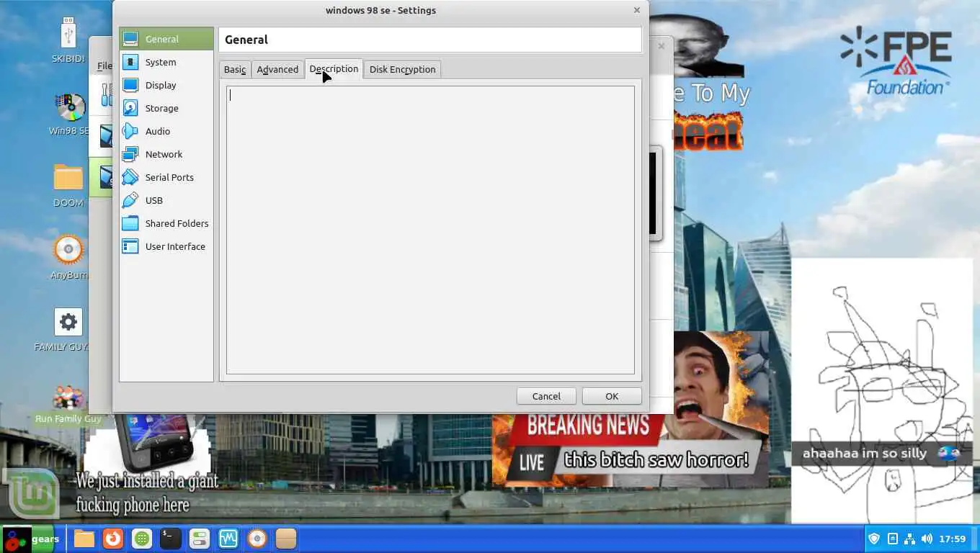The width and height of the screenshot is (980, 553).
Task: Open the Display settings icon
Action: pos(130,85)
